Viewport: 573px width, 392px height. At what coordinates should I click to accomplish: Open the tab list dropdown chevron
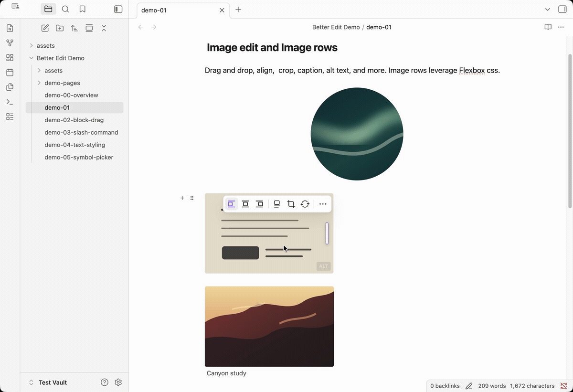click(548, 10)
